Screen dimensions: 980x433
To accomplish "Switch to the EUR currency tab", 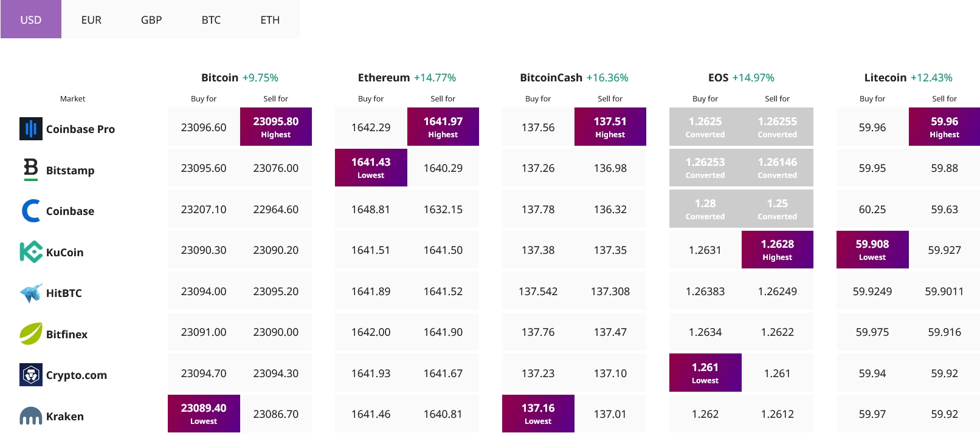I will [91, 19].
